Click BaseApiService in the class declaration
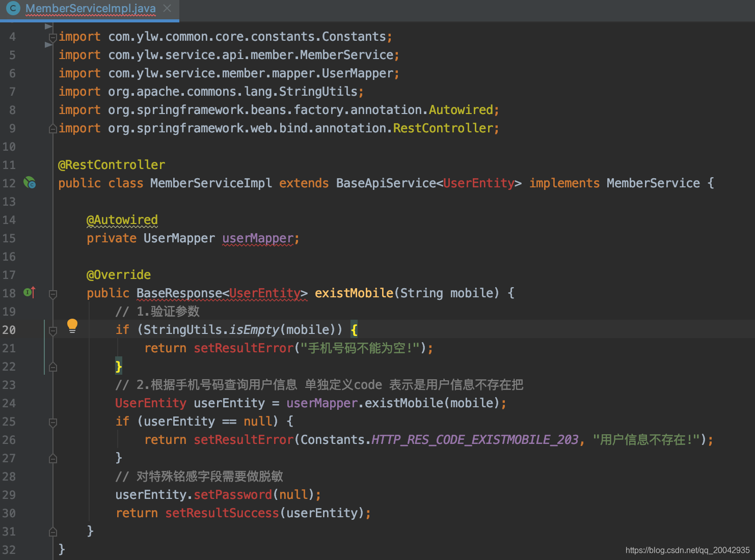The image size is (755, 560). click(386, 183)
